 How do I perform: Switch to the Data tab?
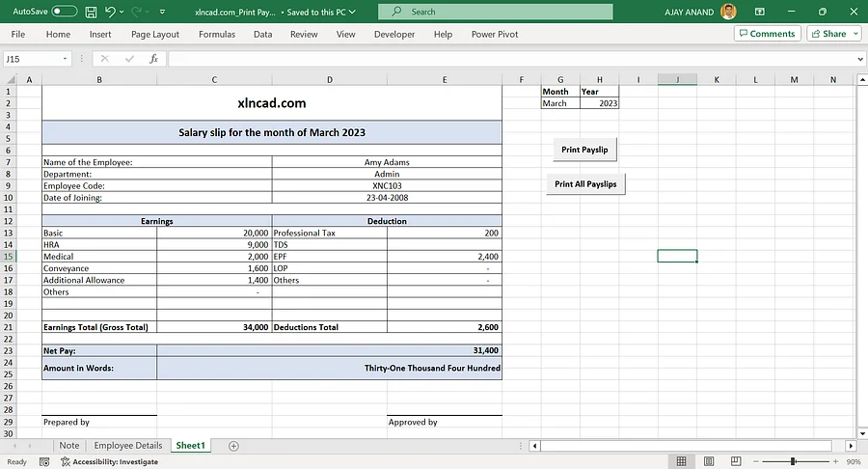point(263,35)
